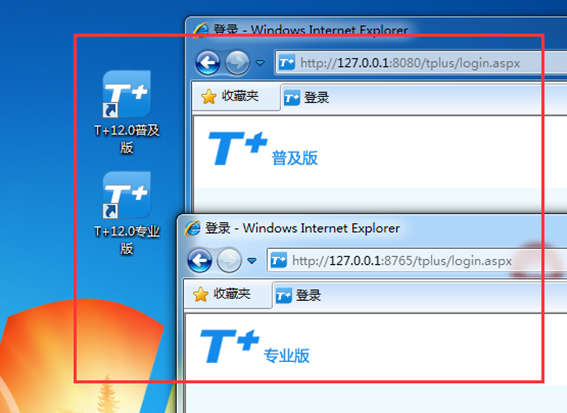Click Back arrow in the port 8765 window
Image resolution: width=567 pixels, height=413 pixels.
199,260
